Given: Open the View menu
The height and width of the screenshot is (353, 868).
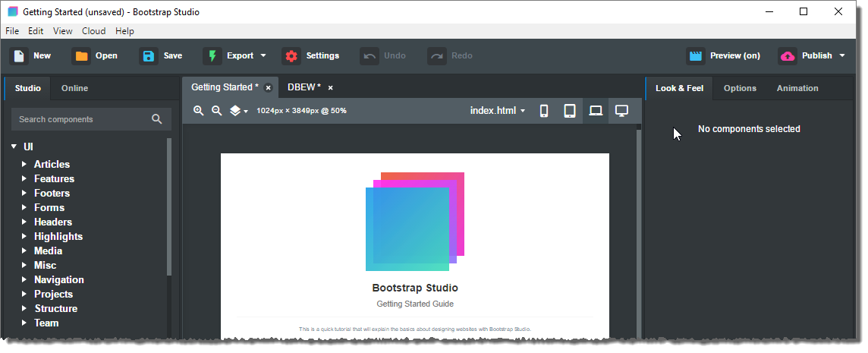Looking at the screenshot, I should (x=62, y=31).
